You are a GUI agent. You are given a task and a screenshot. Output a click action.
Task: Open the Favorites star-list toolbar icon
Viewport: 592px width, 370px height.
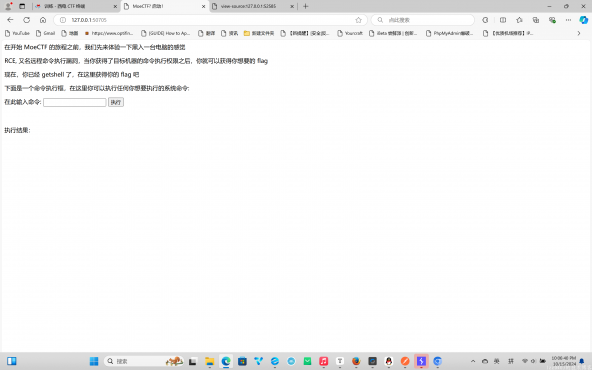pos(520,20)
